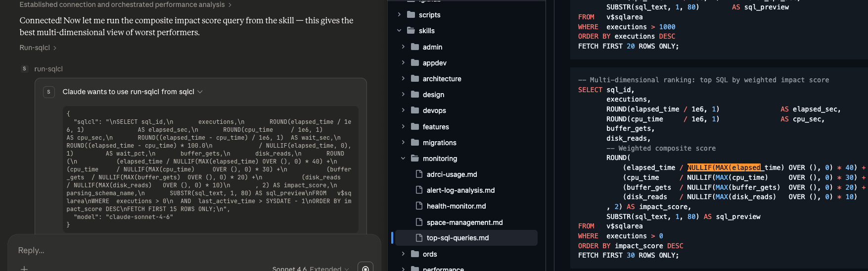Collapse the skills folder
Image resolution: width=868 pixels, height=271 pixels.
coord(399,31)
